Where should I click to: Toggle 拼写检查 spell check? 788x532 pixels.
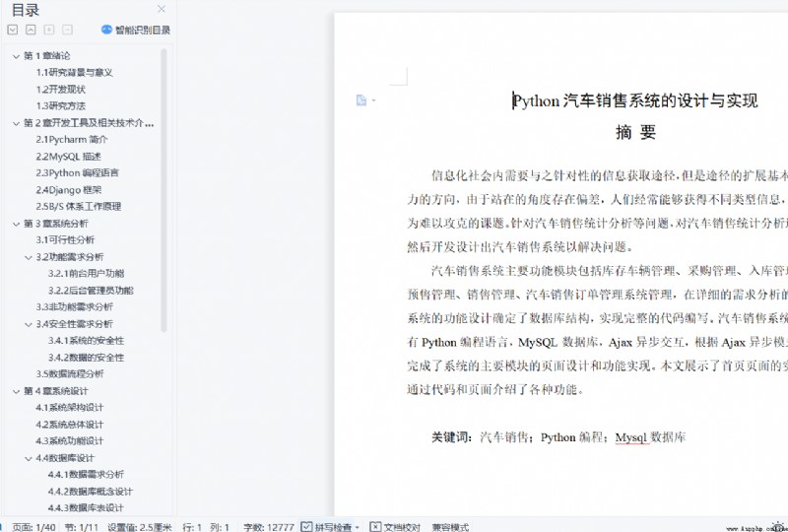(x=327, y=526)
